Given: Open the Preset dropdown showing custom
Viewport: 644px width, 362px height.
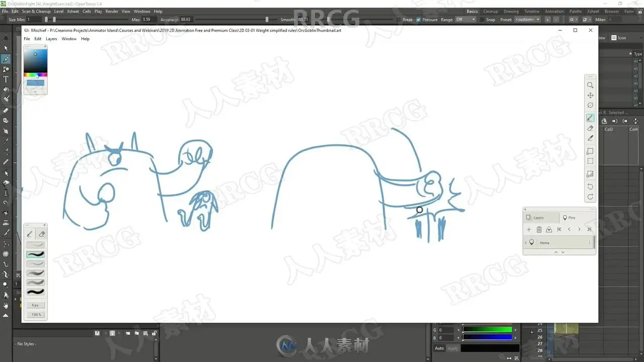Looking at the screenshot, I should pos(527,20).
